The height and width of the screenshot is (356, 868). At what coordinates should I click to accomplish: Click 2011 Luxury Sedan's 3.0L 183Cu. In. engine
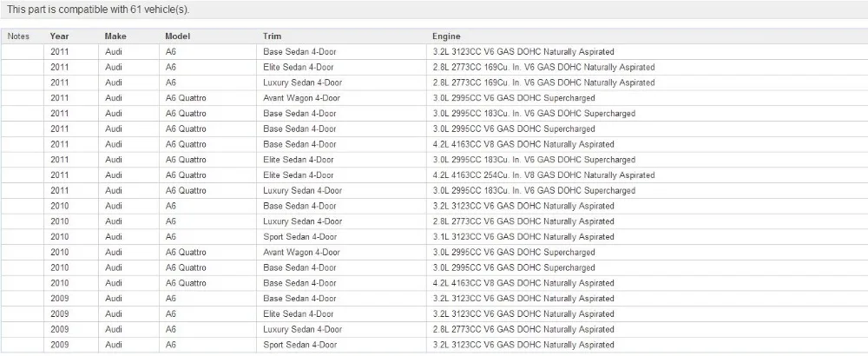[534, 191]
